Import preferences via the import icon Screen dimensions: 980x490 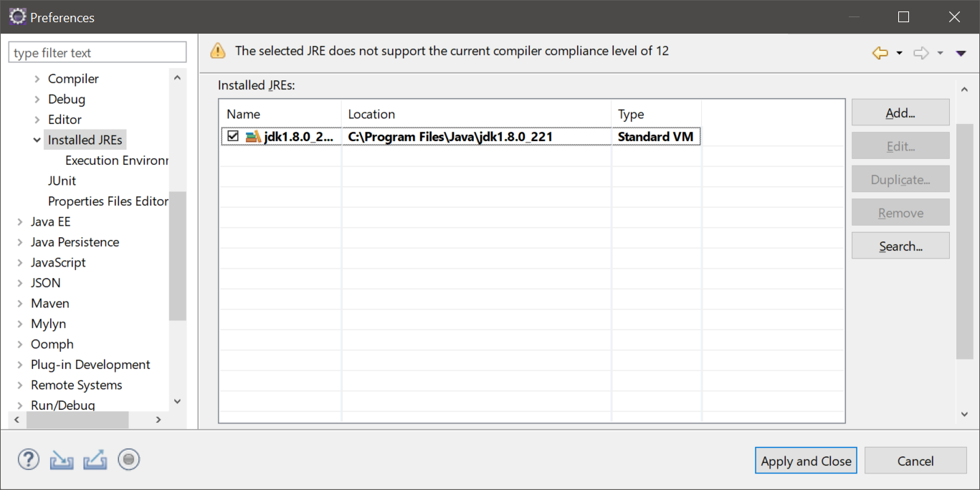[61, 459]
